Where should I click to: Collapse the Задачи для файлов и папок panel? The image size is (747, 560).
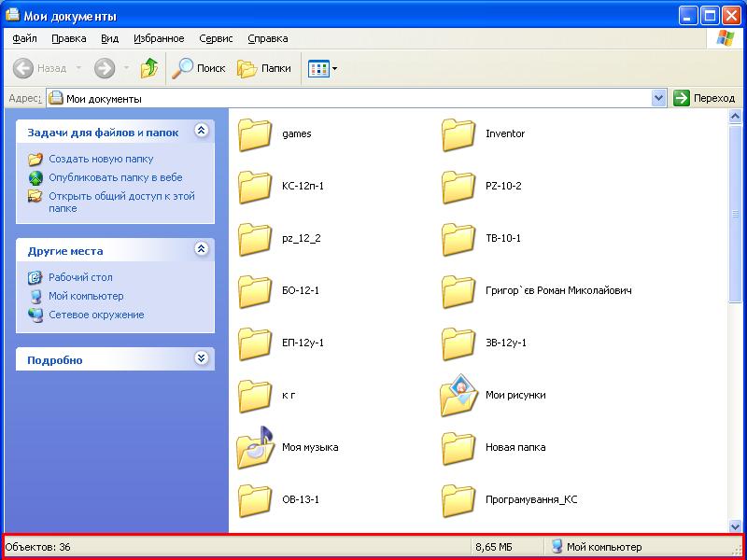[202, 131]
